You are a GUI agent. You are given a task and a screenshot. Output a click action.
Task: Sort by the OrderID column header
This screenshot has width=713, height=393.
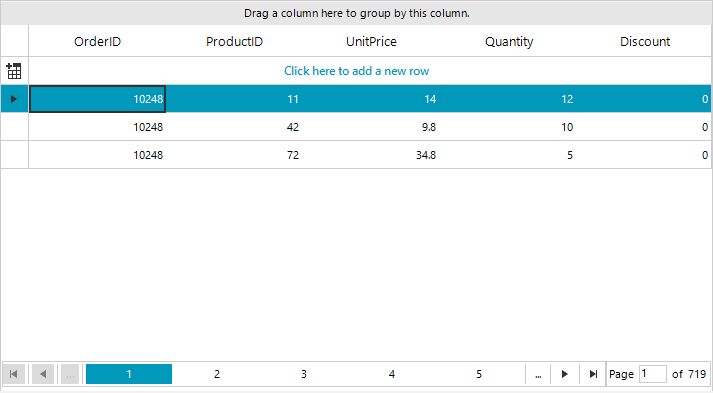[x=97, y=41]
